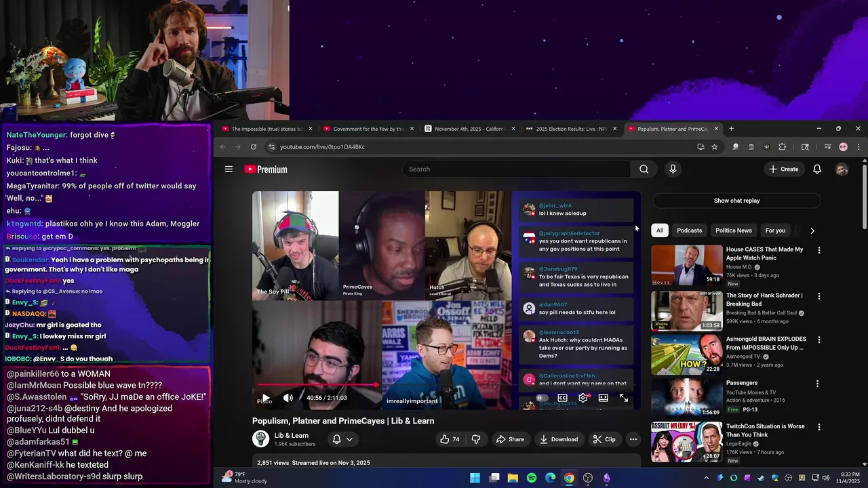The width and height of the screenshot is (868, 488).
Task: Select the All filter chip
Action: coord(659,230)
